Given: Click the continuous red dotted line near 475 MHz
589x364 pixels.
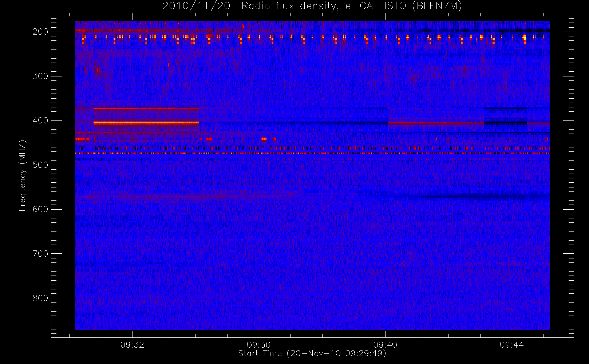Looking at the screenshot, I should [x=312, y=154].
